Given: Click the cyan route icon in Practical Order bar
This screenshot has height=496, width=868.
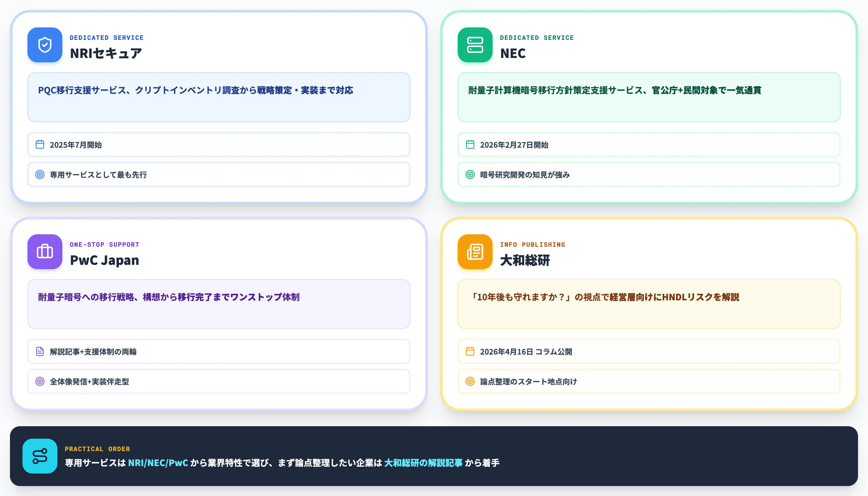Looking at the screenshot, I should (x=40, y=456).
